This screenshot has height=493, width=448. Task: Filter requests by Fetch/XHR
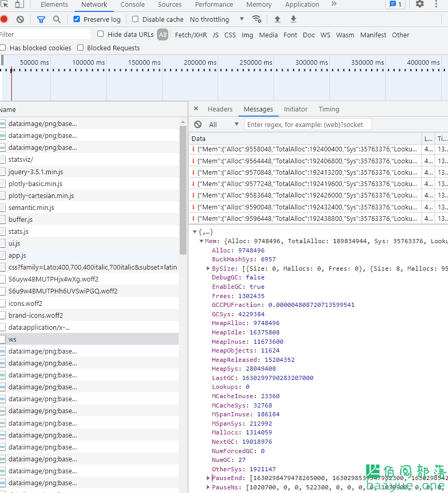pos(191,35)
